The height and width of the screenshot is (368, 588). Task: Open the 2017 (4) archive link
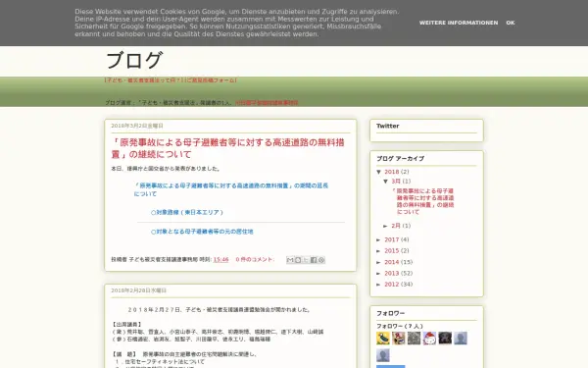tap(391, 239)
